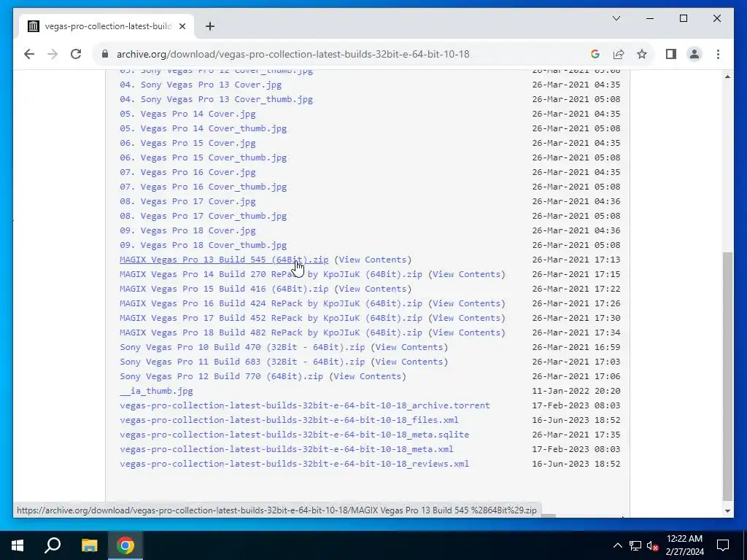The height and width of the screenshot is (560, 747).
Task: Download MAGIX Vegas Pro 17 Build 452 zip
Action: [271, 318]
